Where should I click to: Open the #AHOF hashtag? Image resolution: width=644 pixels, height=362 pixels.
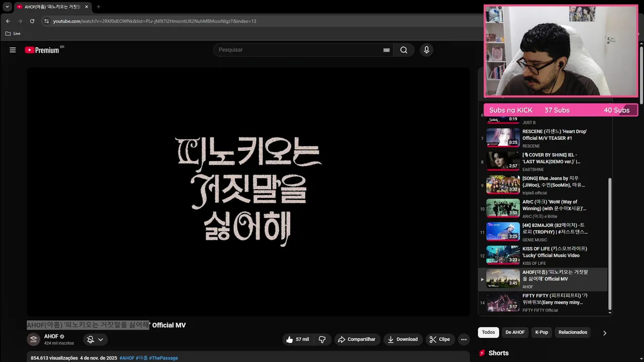pos(127,358)
